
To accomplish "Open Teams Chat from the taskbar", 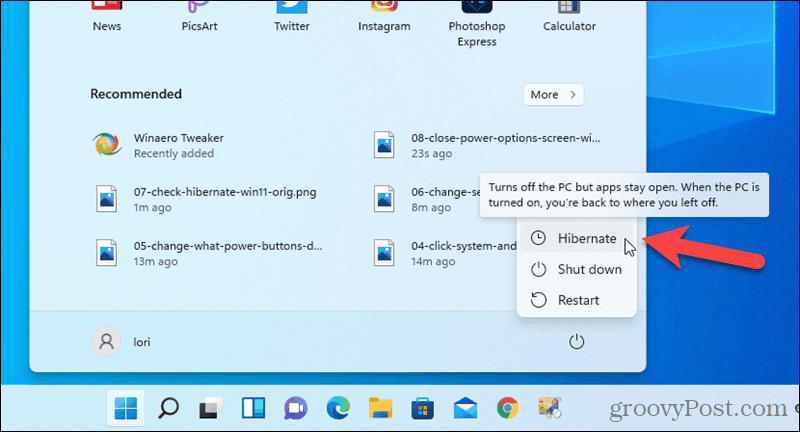I will [296, 407].
